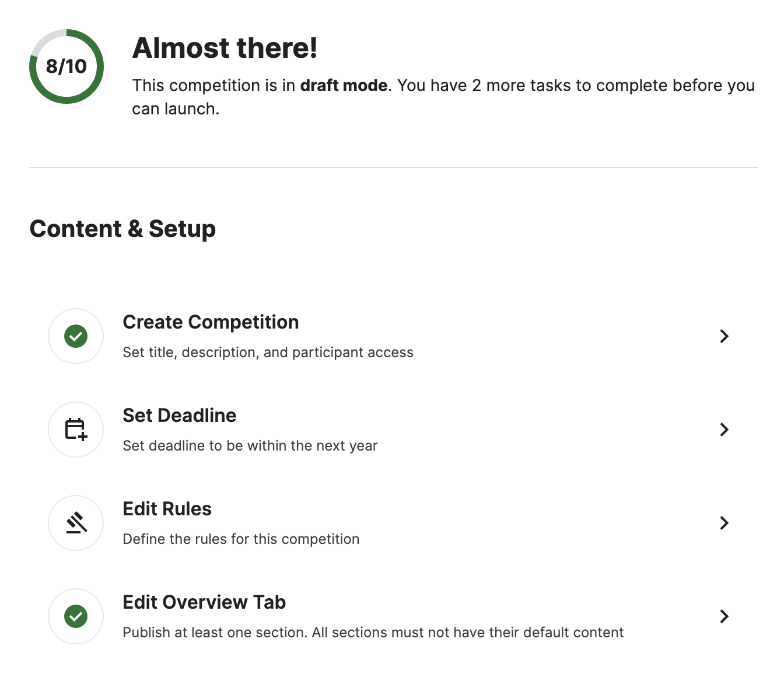Open Set Deadline using its right arrow
Screen dimensions: 784x684
click(724, 430)
